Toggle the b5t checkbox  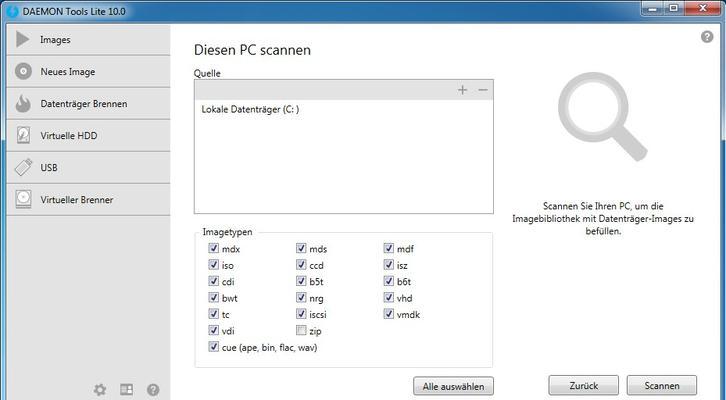[x=301, y=281]
